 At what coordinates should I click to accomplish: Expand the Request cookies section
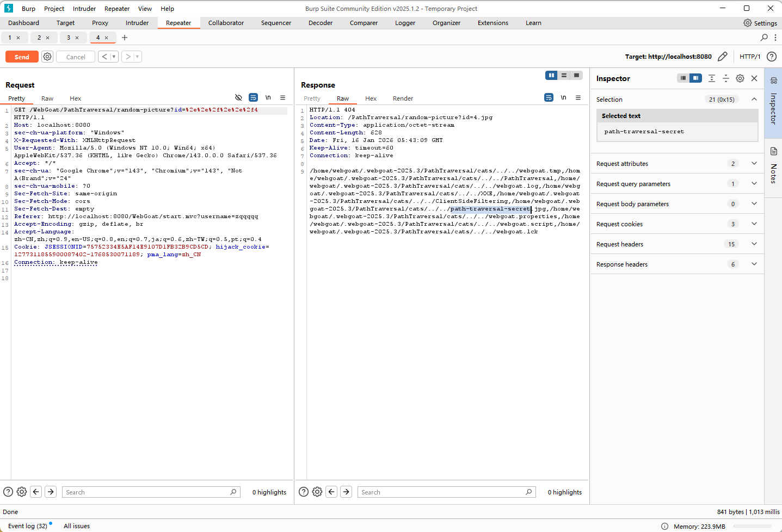[754, 224]
